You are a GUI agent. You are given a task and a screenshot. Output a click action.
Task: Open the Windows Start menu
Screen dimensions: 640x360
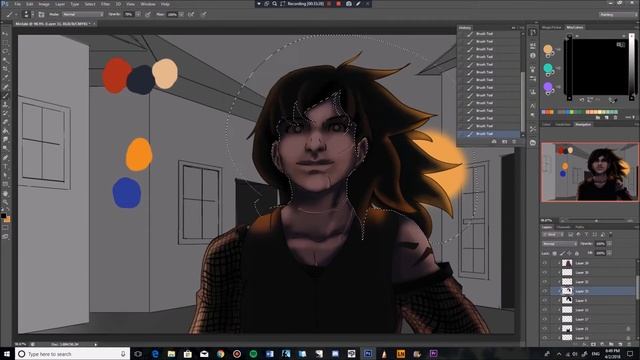pos(7,354)
